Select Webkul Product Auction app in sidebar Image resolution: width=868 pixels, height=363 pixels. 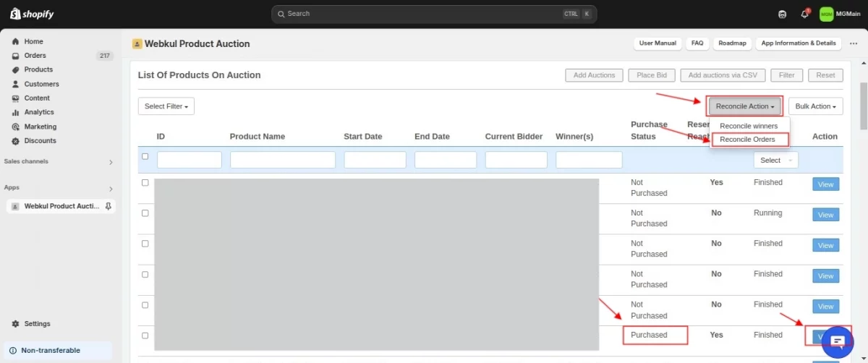click(x=61, y=206)
